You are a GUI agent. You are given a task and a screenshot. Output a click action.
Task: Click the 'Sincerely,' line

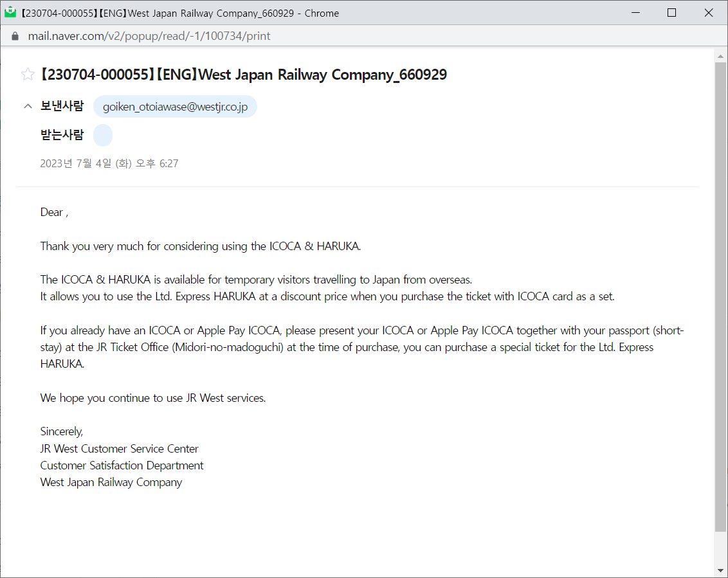tap(62, 432)
